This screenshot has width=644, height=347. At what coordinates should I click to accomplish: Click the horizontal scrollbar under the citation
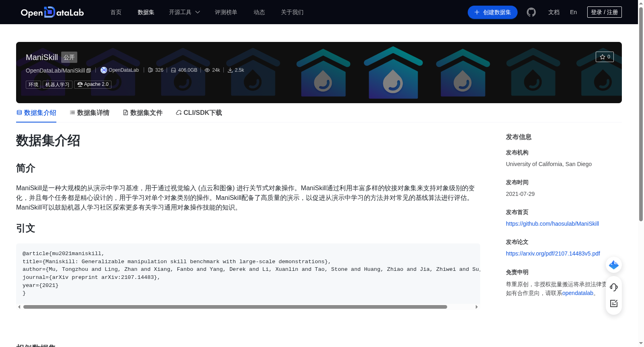[x=235, y=307]
